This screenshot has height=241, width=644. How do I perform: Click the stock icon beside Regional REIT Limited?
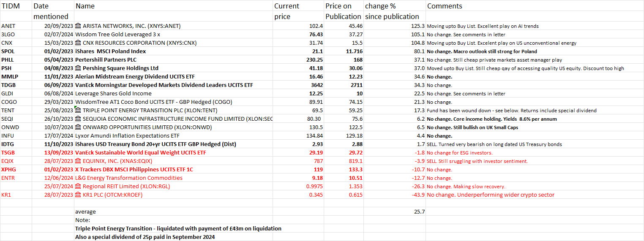coord(78,187)
